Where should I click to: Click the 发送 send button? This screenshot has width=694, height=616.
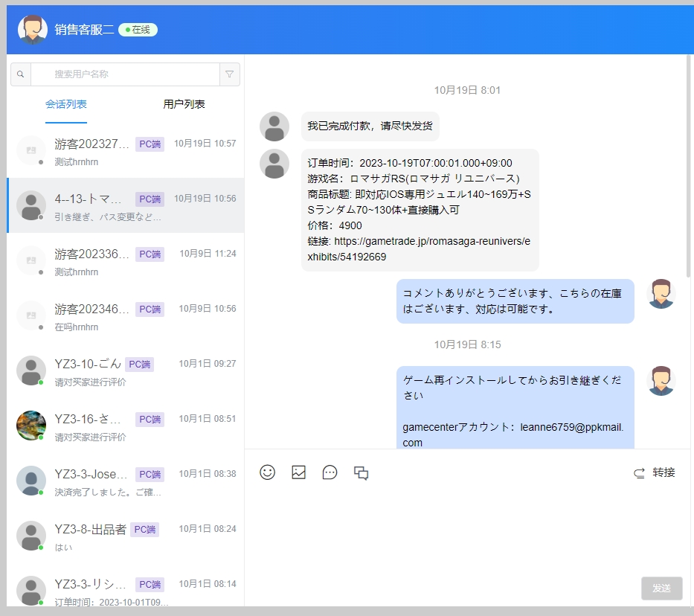(662, 588)
